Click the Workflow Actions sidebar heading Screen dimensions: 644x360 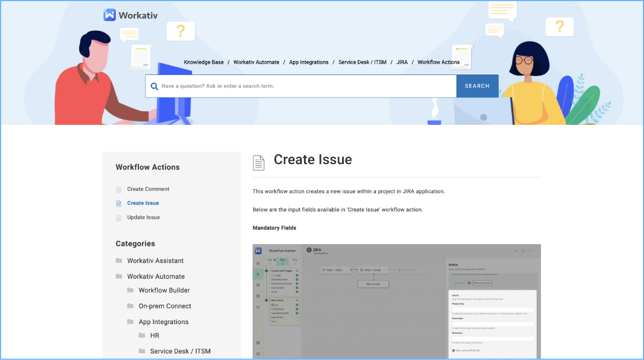click(x=147, y=167)
